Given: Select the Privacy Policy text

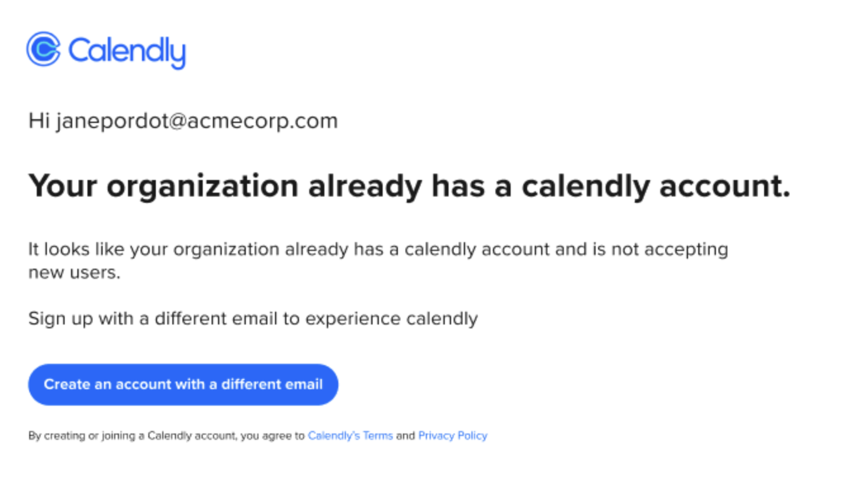Looking at the screenshot, I should tap(452, 435).
